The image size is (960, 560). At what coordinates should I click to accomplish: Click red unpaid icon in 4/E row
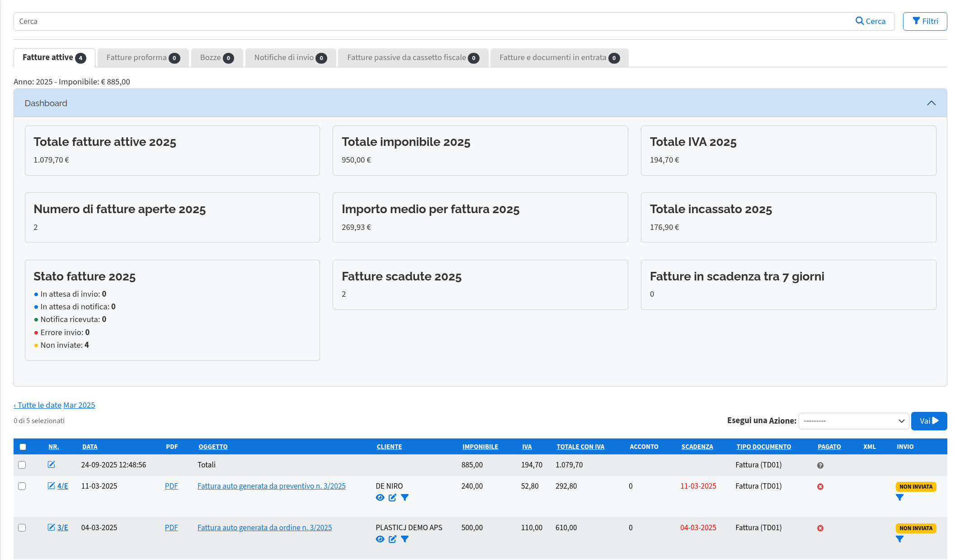(x=820, y=487)
